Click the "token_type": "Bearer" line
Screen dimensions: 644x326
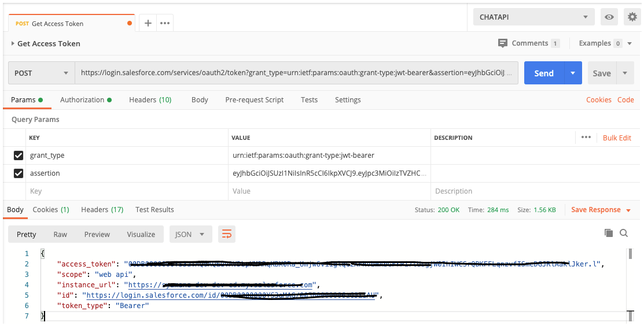coord(102,306)
